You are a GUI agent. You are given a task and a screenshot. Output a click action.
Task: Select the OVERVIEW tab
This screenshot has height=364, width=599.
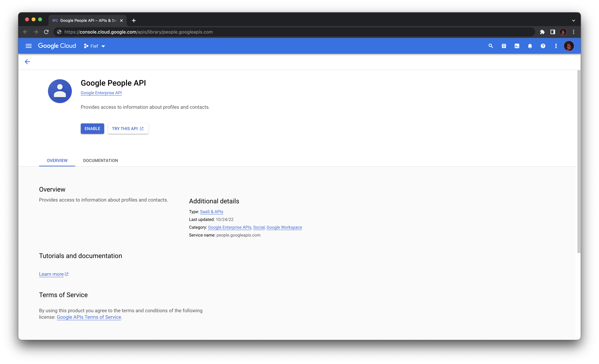pyautogui.click(x=57, y=161)
